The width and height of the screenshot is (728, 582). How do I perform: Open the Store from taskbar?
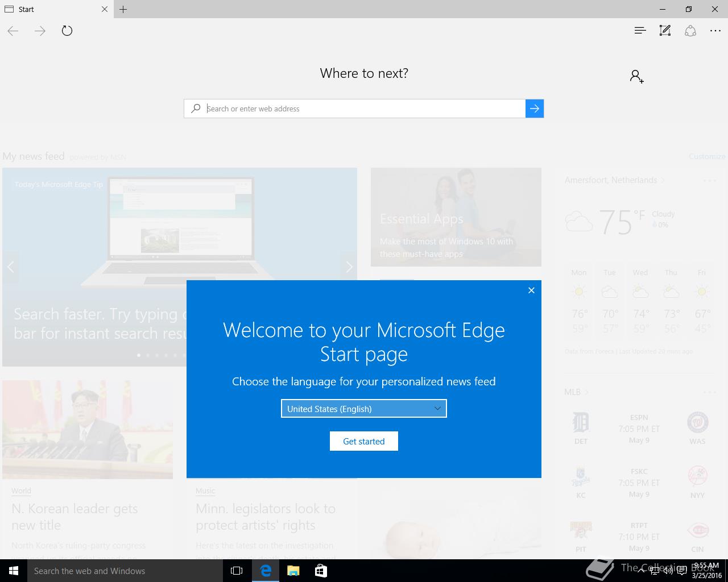[321, 571]
